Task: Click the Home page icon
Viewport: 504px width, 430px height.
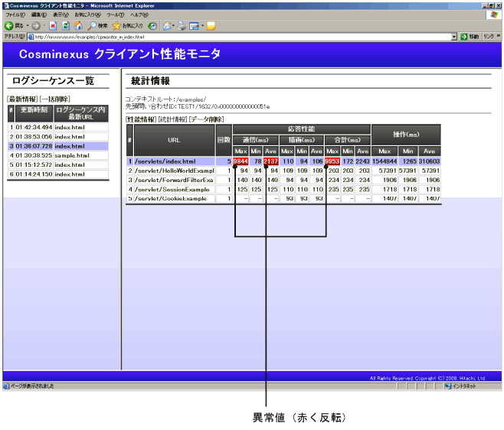Action: (78, 26)
